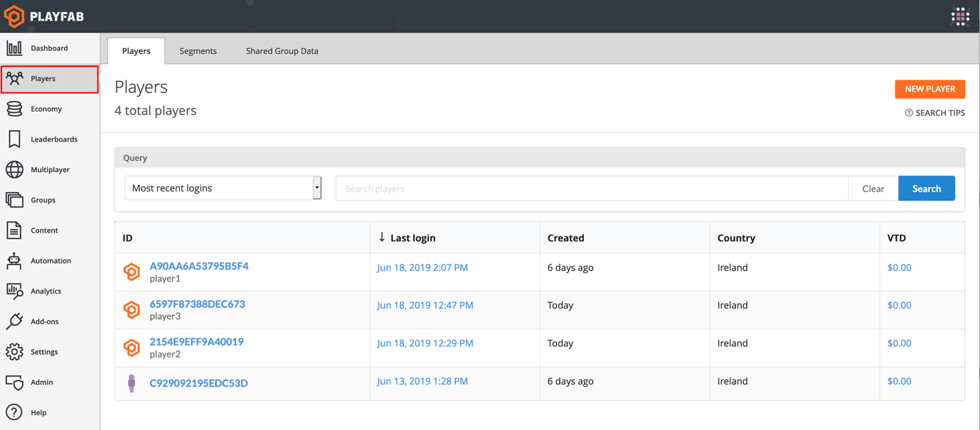Click 6 days ago cell for player1
The image size is (980, 430).
coord(570,268)
